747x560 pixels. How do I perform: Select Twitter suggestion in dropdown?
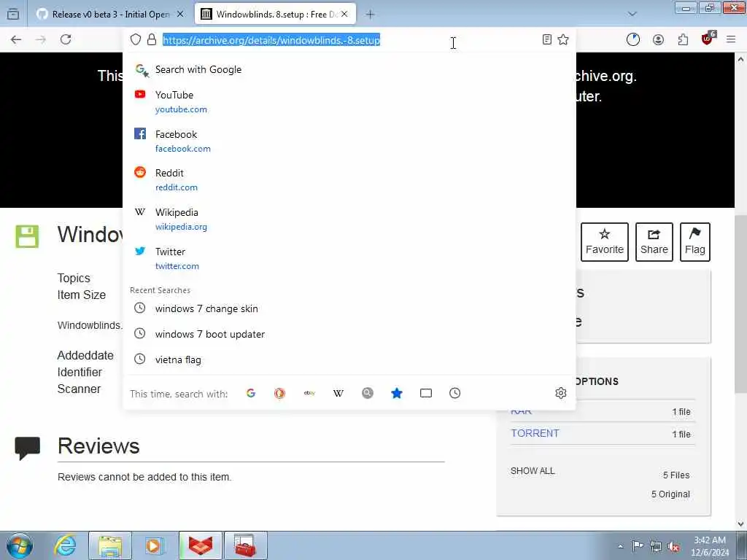(x=349, y=259)
